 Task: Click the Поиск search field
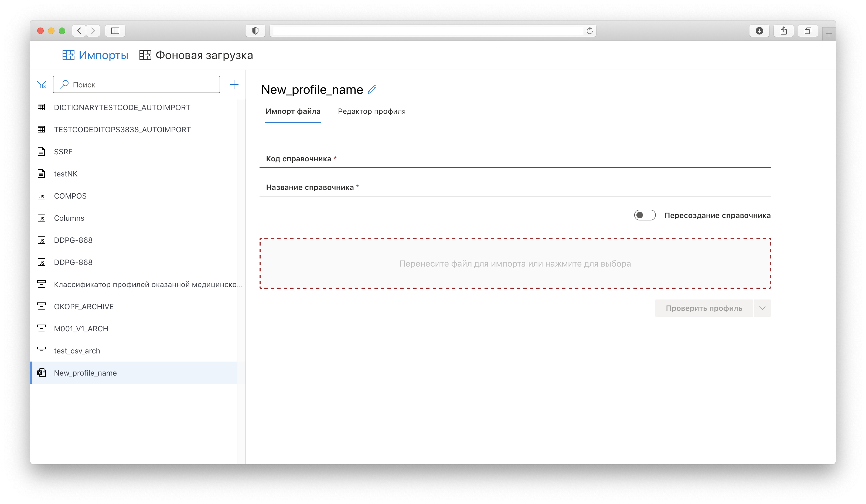pos(137,84)
